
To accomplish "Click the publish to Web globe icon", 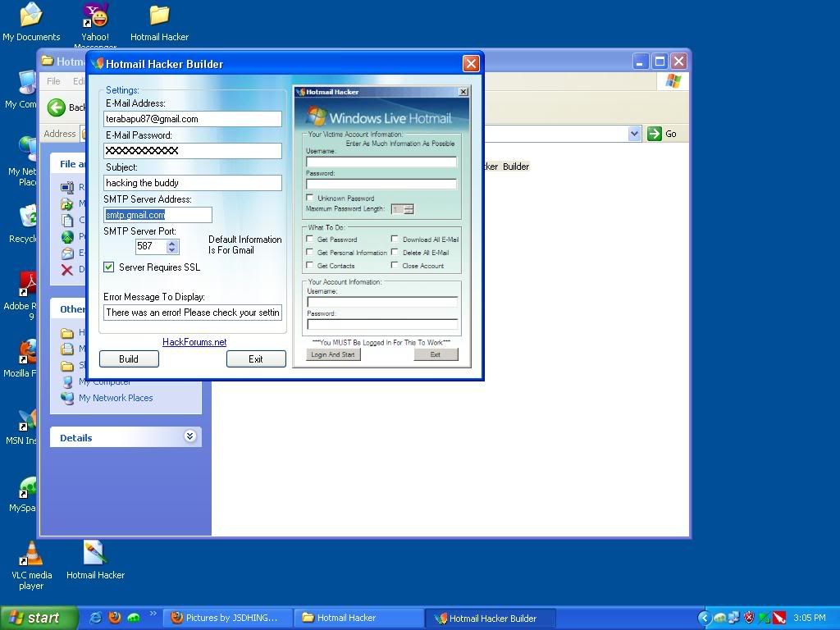I will (x=67, y=236).
